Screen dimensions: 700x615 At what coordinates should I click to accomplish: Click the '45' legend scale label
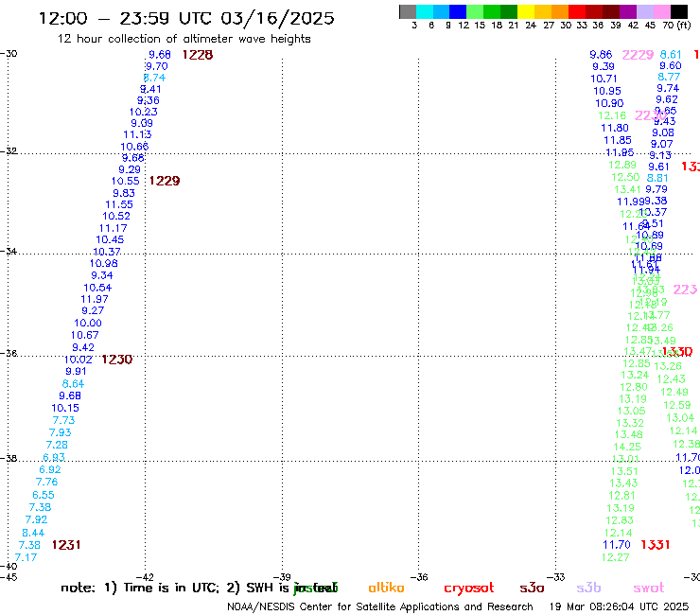pos(651,26)
